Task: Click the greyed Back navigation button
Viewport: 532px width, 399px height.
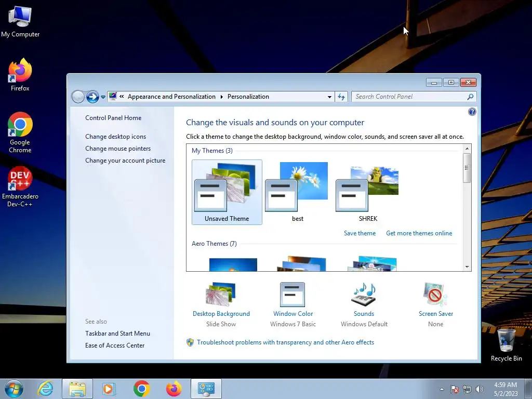Action: [78, 97]
